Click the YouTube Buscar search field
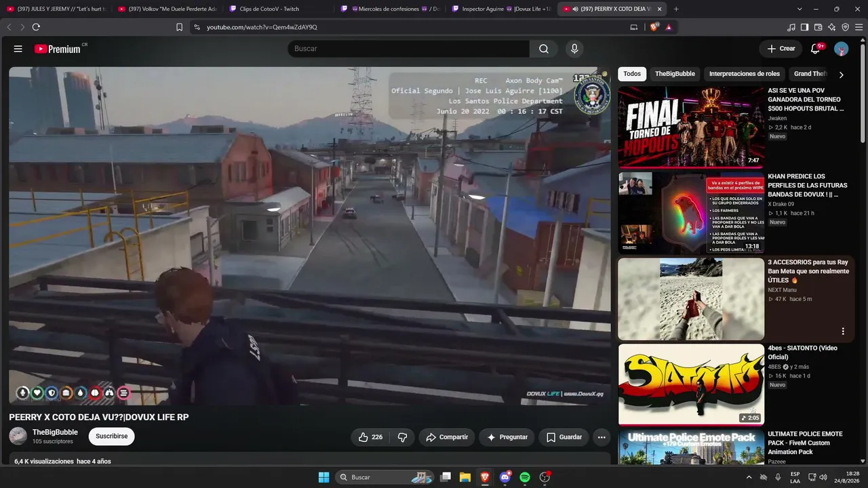 point(409,49)
